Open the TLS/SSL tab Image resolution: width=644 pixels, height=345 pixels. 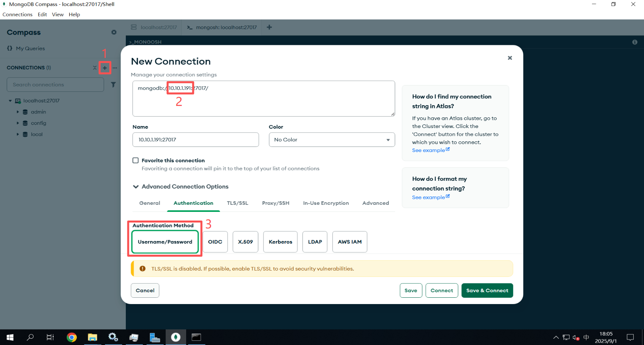[x=237, y=203]
